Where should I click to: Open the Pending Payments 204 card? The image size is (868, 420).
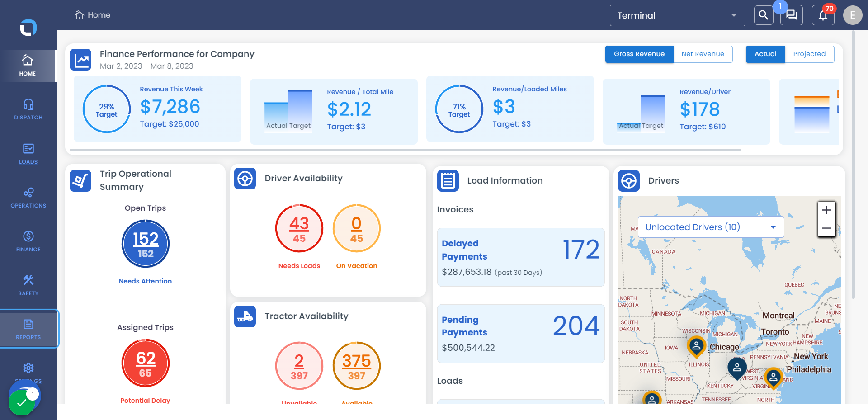pyautogui.click(x=521, y=334)
